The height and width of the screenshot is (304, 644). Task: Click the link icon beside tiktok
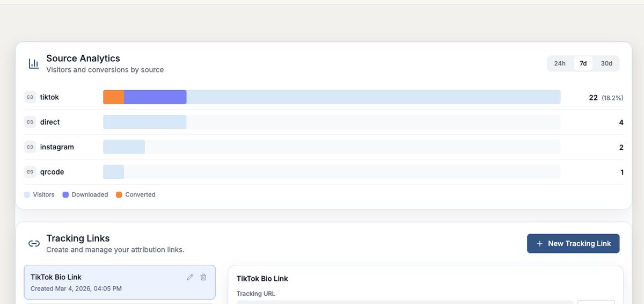point(30,97)
